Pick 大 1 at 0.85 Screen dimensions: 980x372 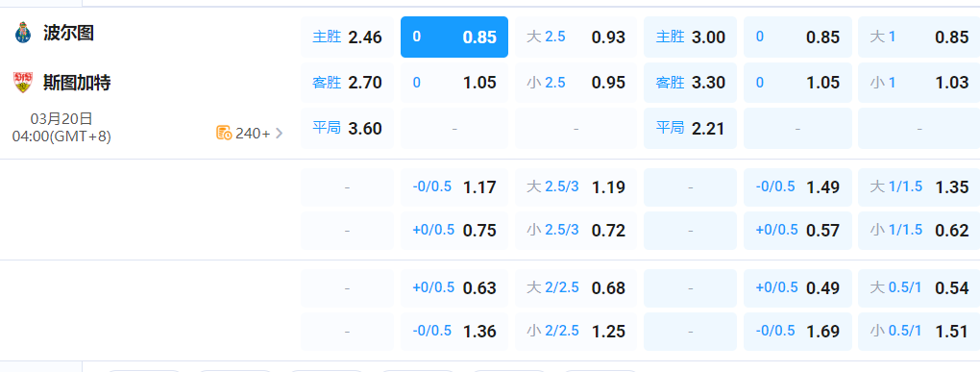(919, 37)
